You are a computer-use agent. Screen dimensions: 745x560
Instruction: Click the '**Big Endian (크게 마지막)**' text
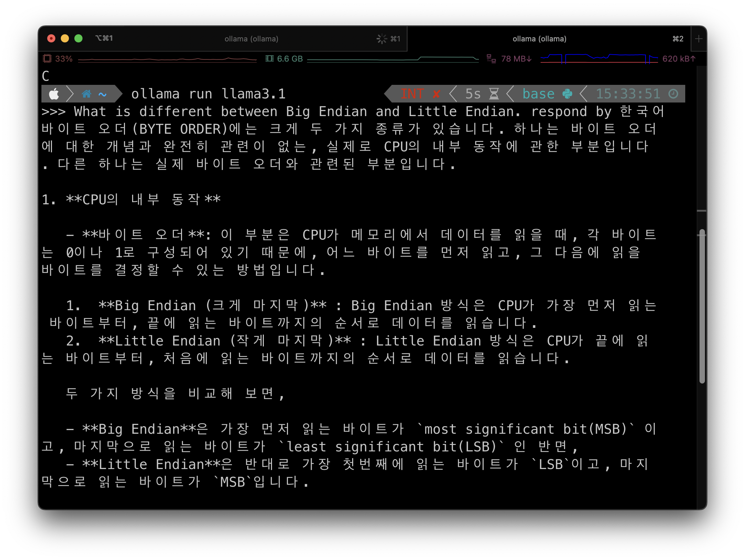[x=213, y=305]
